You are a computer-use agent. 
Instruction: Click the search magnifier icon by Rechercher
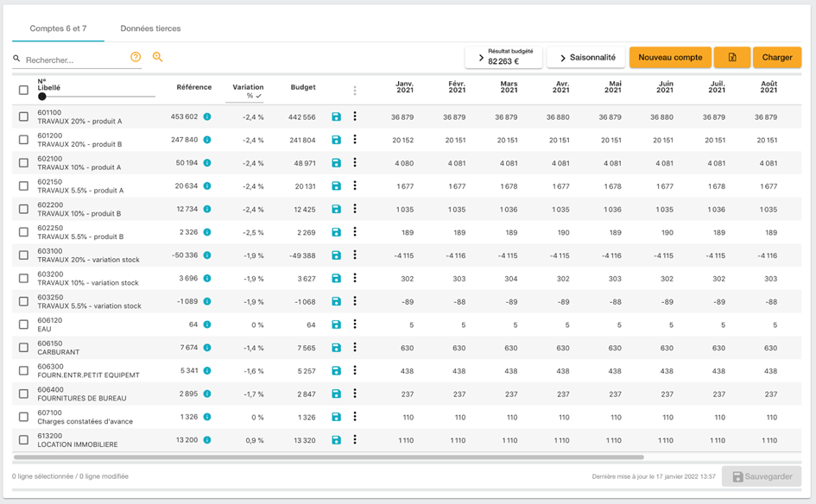click(16, 59)
